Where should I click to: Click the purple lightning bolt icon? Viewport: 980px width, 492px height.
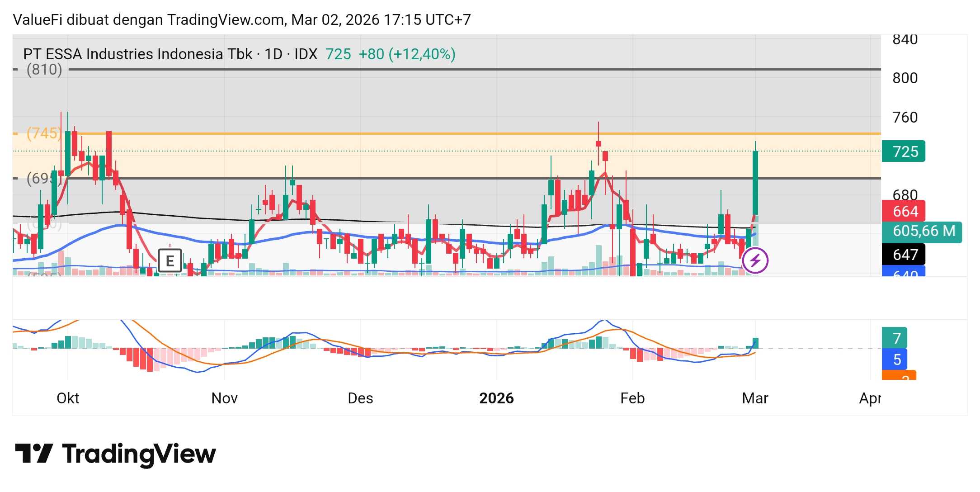coord(755,260)
